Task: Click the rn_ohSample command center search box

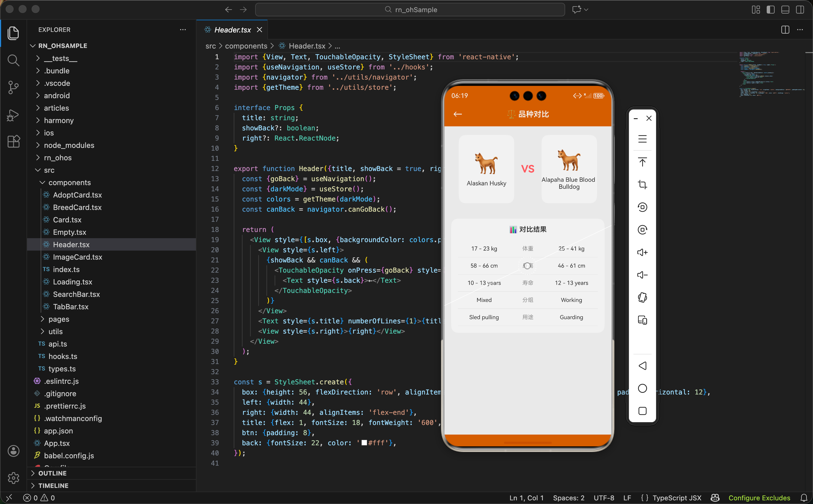Action: [x=410, y=10]
